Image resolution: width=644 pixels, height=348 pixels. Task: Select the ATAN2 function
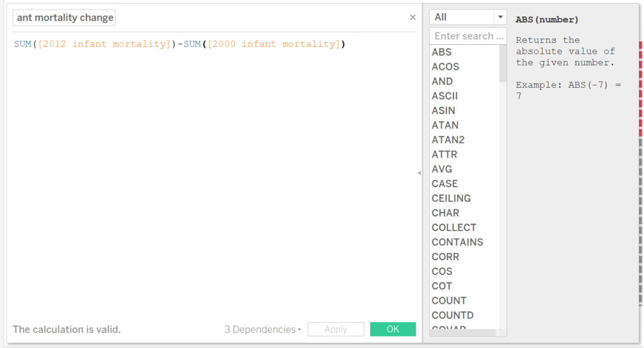[448, 140]
